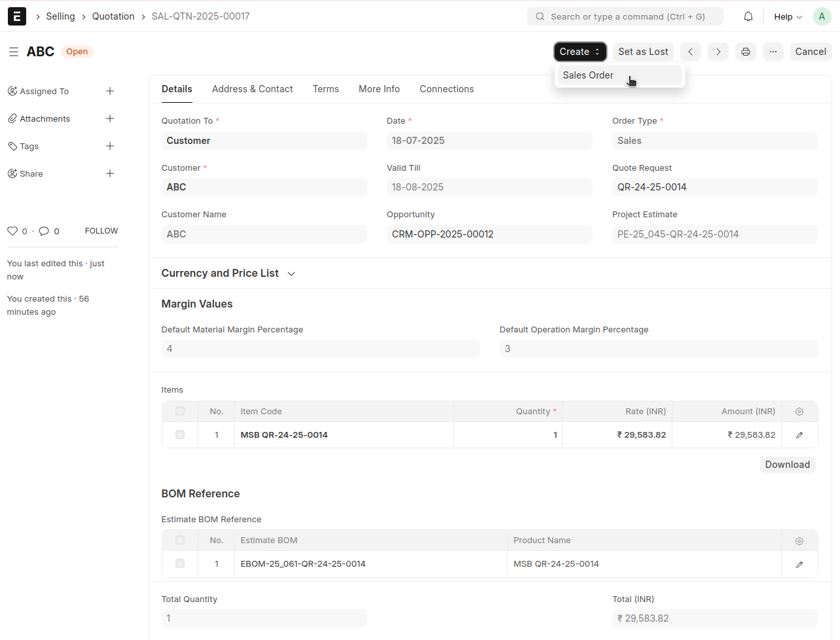Screen dimensions: 840x640
Task: Toggle sidebar with hamburger menu icon
Action: [13, 52]
